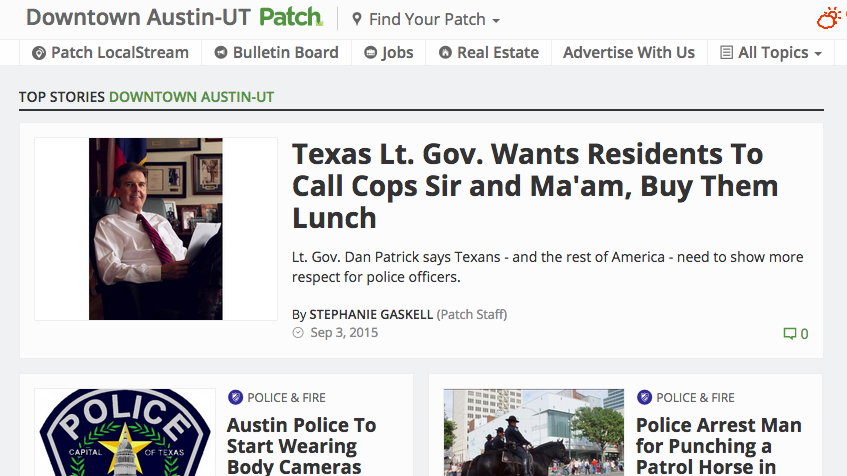Click the comment bubble icon on Lt. Gov. story
Image resolution: width=847 pixels, height=476 pixels.
click(790, 333)
